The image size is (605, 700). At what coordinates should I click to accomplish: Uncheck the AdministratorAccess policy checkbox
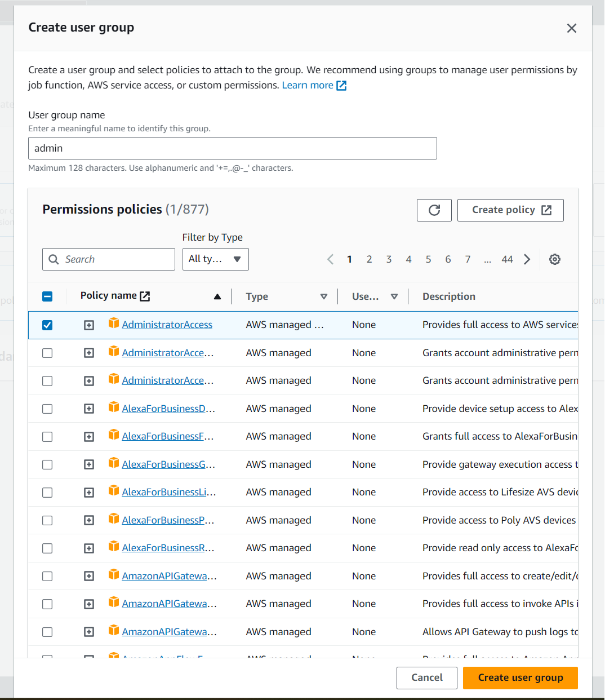coord(47,325)
